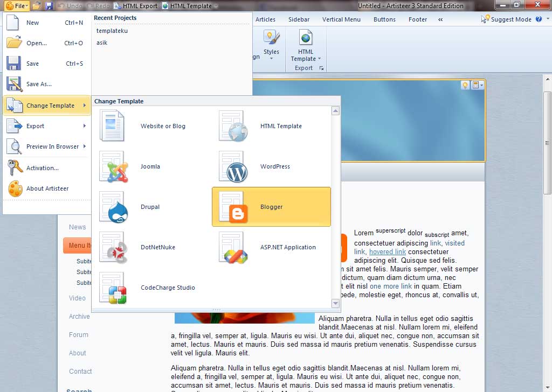Screen dimensions: 552x392
Task: Click the Activation keys icon
Action: [x=15, y=167]
